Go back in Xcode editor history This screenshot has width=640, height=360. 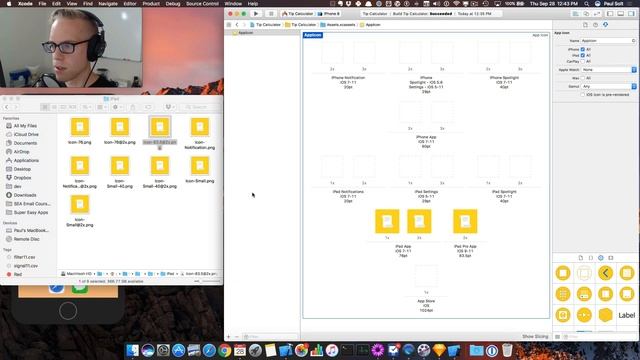237,25
